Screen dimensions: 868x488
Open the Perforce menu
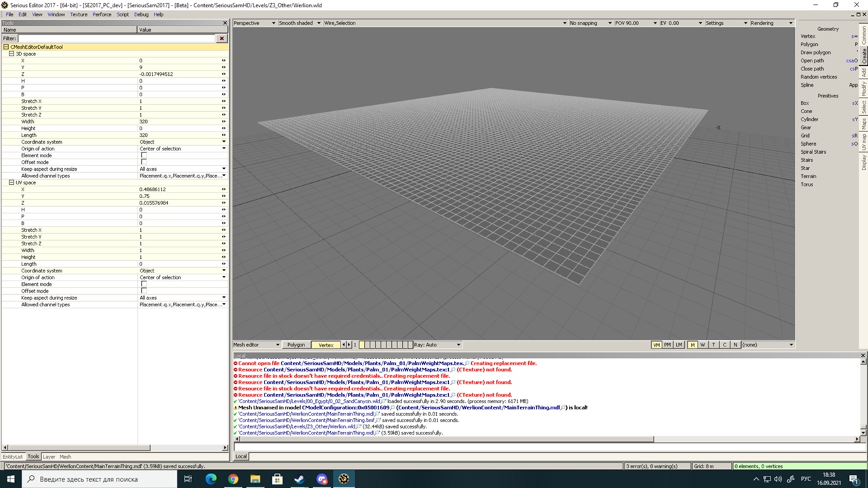(x=102, y=14)
